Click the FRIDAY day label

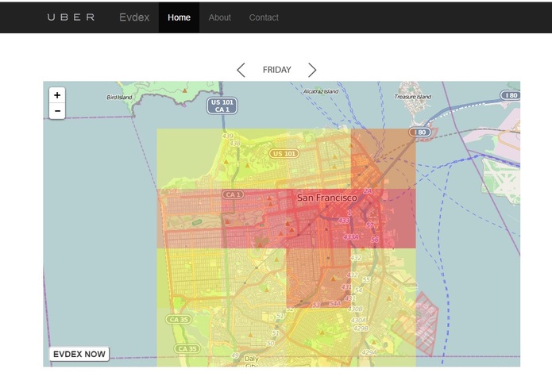click(276, 70)
